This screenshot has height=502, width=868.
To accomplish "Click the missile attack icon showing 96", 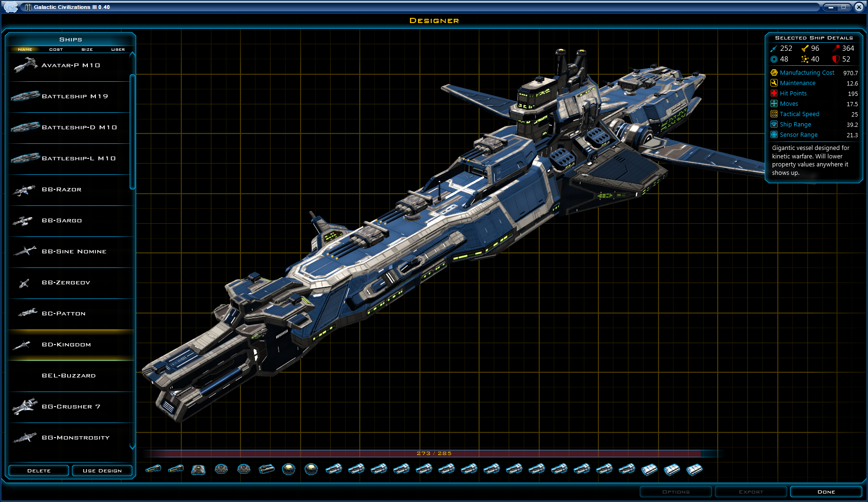I will click(x=805, y=48).
